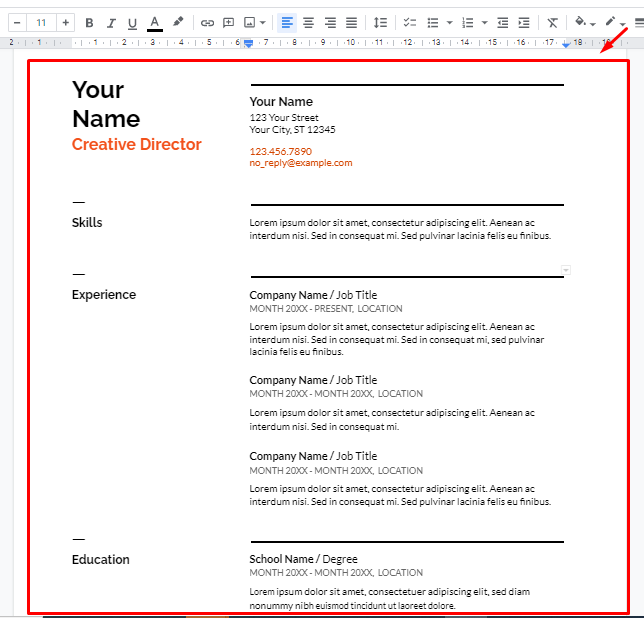Insert a bulleted list
The width and height of the screenshot is (644, 618).
432,23
